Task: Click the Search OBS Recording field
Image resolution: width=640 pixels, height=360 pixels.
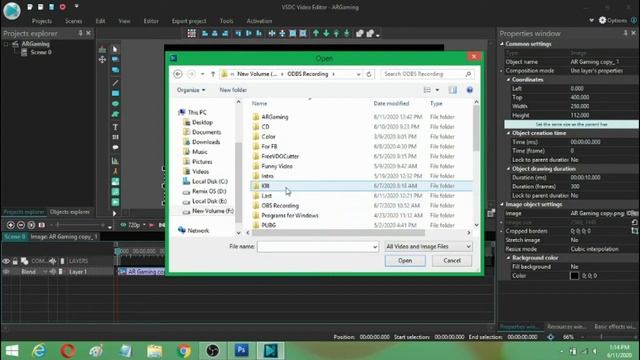Action: [427, 74]
